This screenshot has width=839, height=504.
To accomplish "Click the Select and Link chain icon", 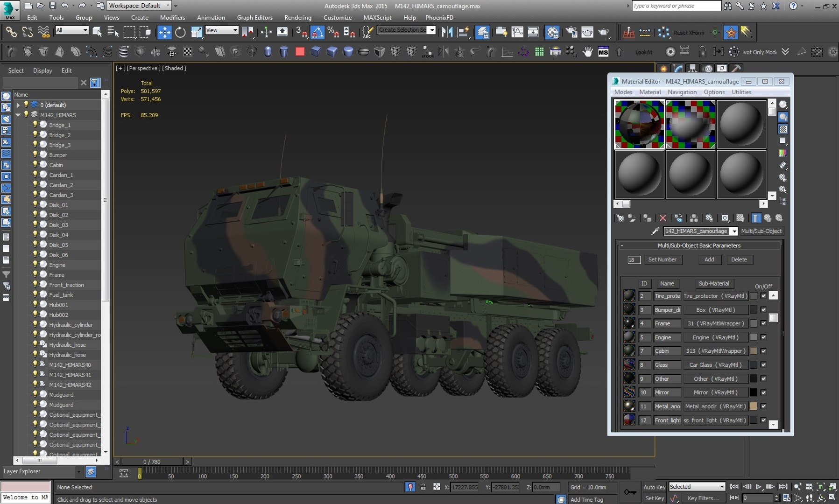I will (x=11, y=32).
